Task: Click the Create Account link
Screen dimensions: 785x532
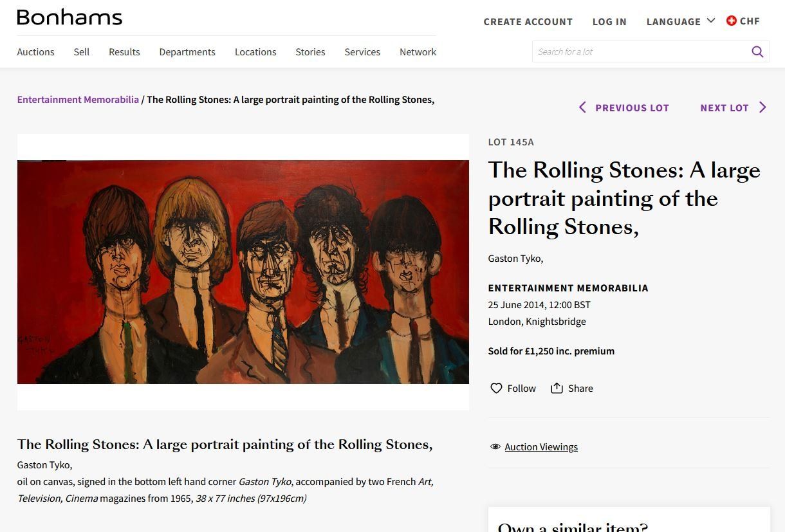Action: point(528,21)
